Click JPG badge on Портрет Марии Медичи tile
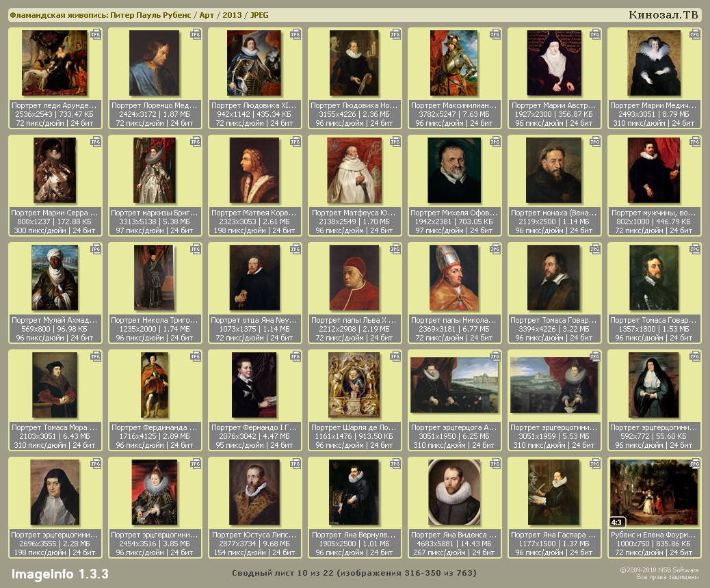This screenshot has width=710, height=588. point(694,34)
